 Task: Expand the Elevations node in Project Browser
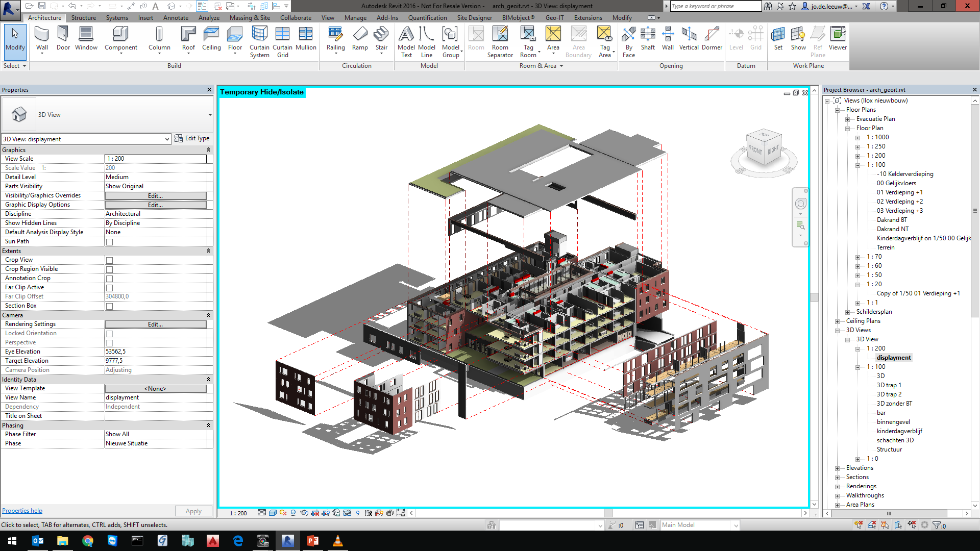tap(837, 468)
